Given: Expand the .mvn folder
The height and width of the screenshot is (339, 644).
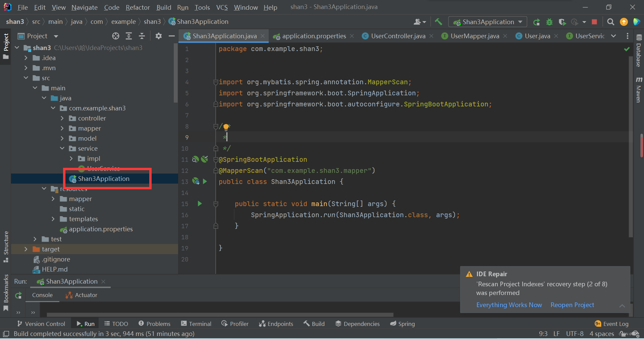Looking at the screenshot, I should click(x=26, y=68).
